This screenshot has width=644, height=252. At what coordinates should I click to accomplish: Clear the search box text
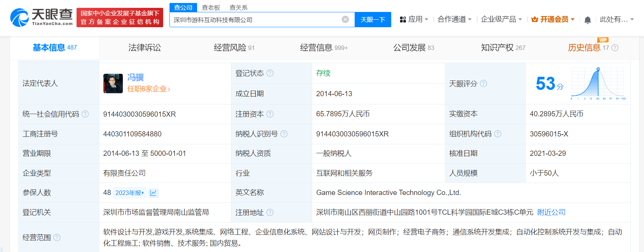pos(345,19)
